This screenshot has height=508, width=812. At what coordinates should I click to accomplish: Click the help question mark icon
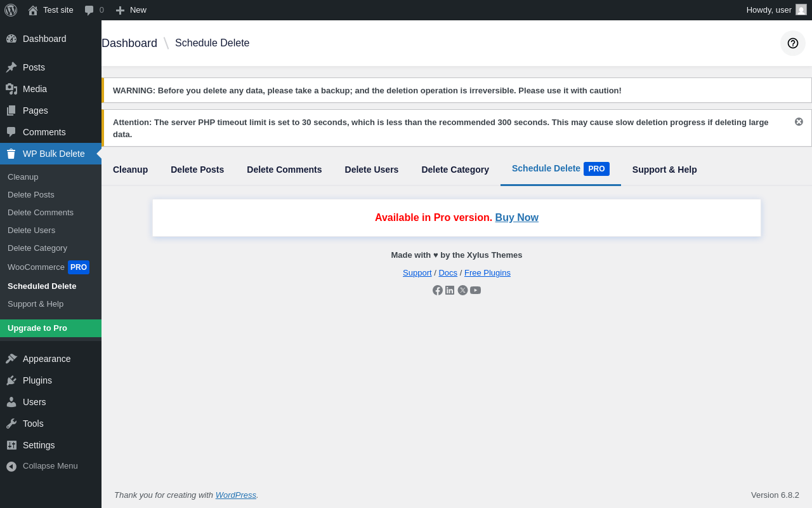coord(793,43)
